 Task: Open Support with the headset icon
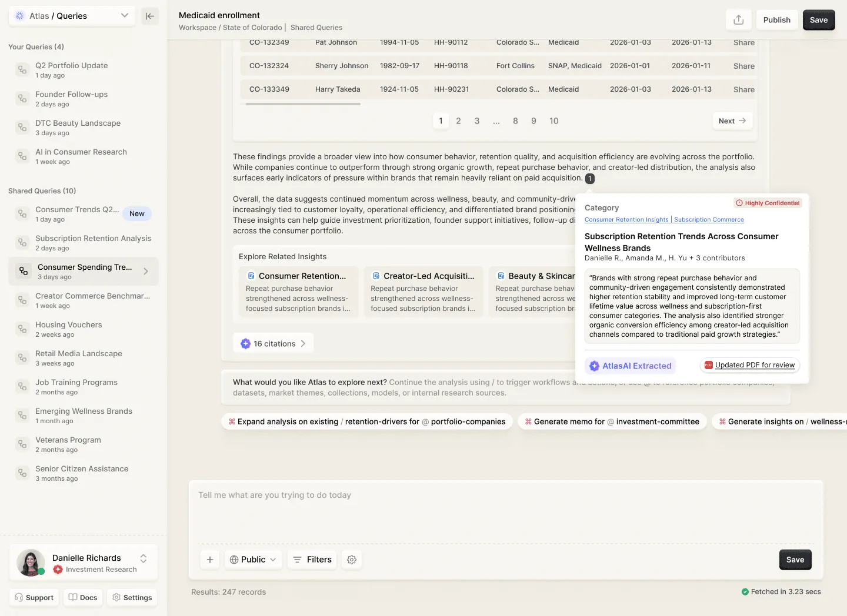(x=34, y=597)
